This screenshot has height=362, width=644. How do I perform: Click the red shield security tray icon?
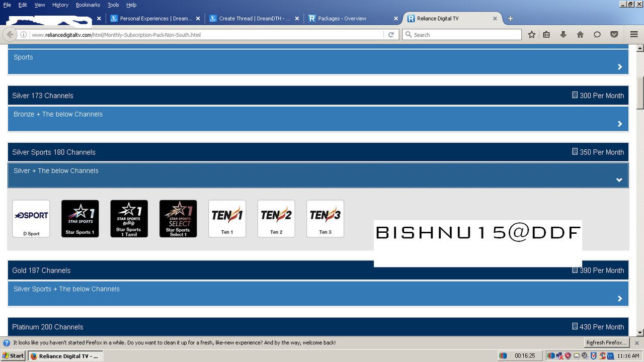pos(568,355)
